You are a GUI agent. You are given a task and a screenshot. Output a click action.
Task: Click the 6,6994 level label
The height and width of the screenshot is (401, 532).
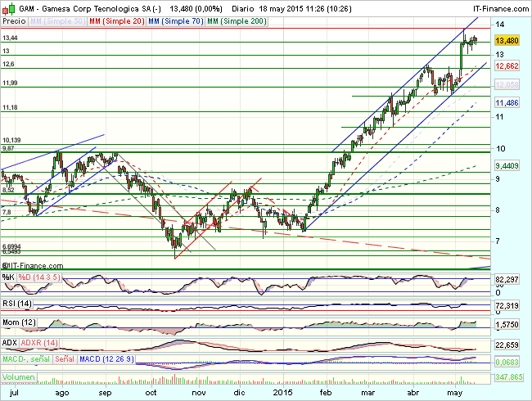click(x=11, y=246)
